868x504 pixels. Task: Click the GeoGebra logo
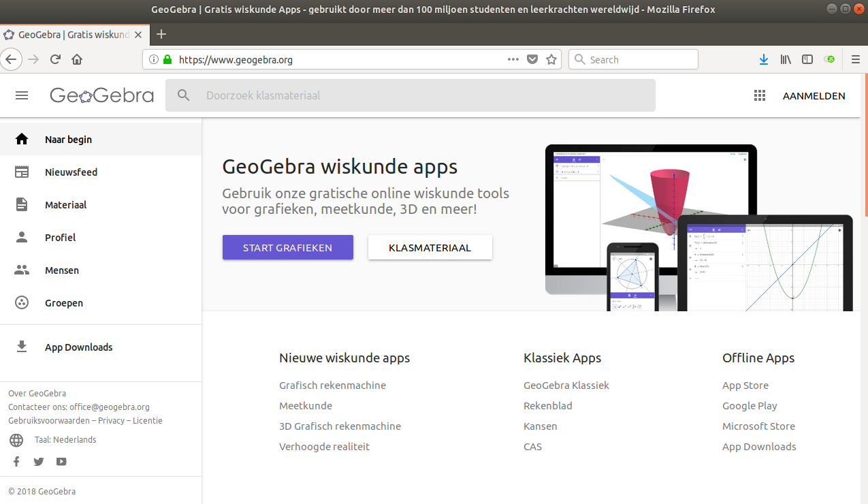[x=101, y=95]
